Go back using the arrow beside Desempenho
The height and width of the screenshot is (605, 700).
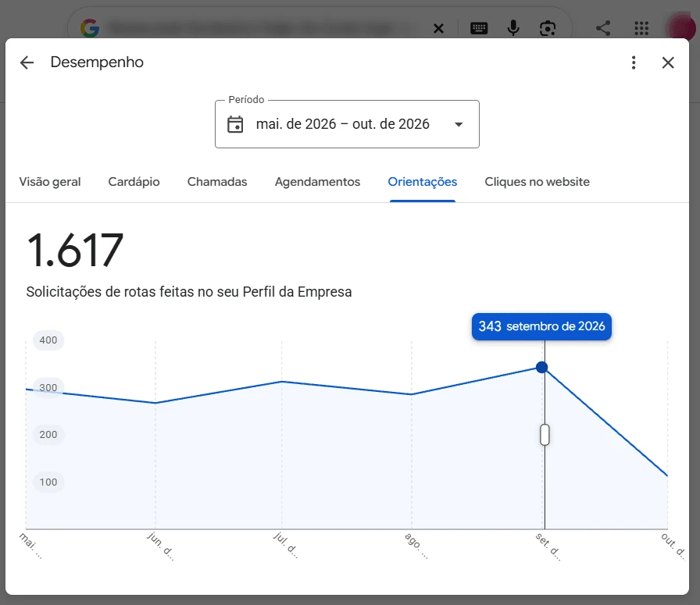[x=27, y=62]
